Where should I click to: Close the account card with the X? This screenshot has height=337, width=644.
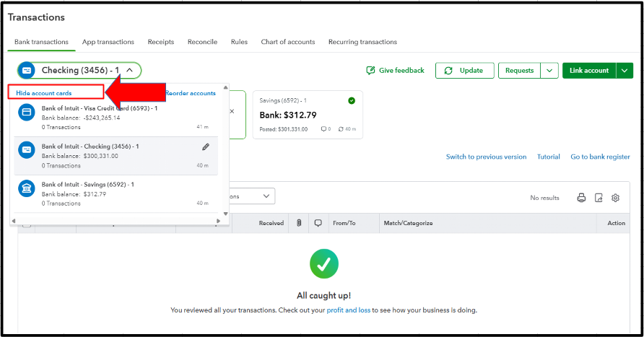pos(232,111)
